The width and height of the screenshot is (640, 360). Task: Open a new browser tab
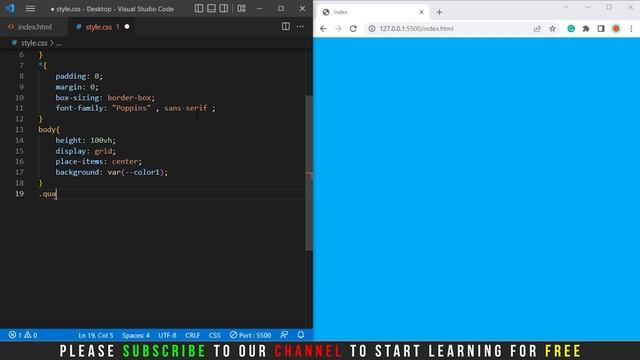coord(440,12)
